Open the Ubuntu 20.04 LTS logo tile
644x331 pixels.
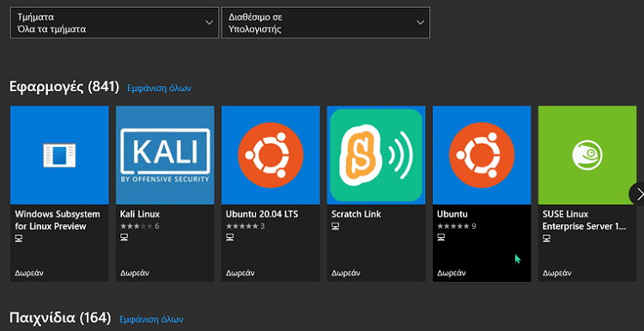tap(270, 155)
